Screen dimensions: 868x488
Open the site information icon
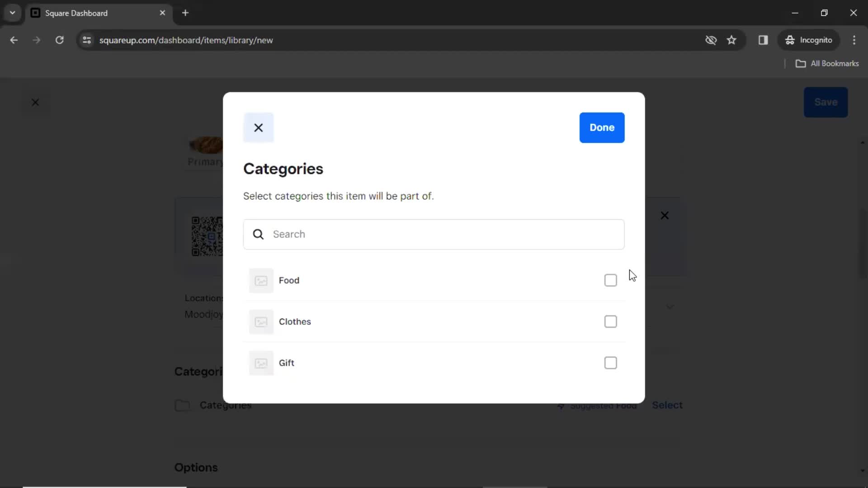(x=87, y=40)
